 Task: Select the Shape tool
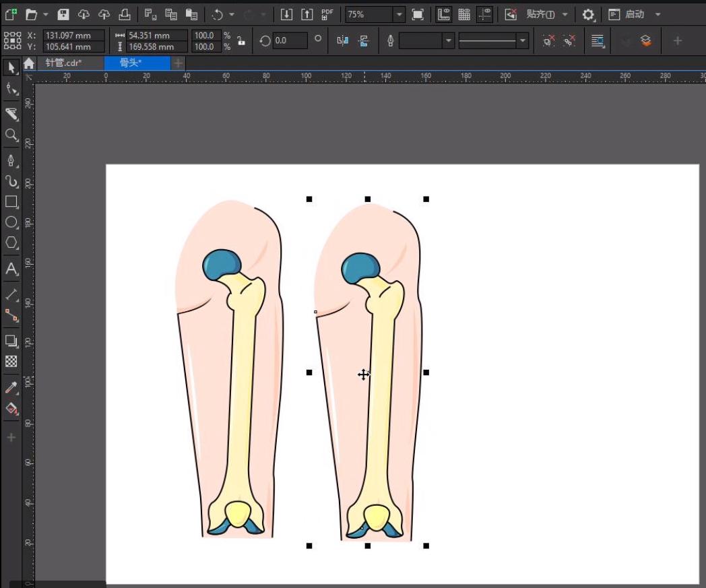coord(11,89)
